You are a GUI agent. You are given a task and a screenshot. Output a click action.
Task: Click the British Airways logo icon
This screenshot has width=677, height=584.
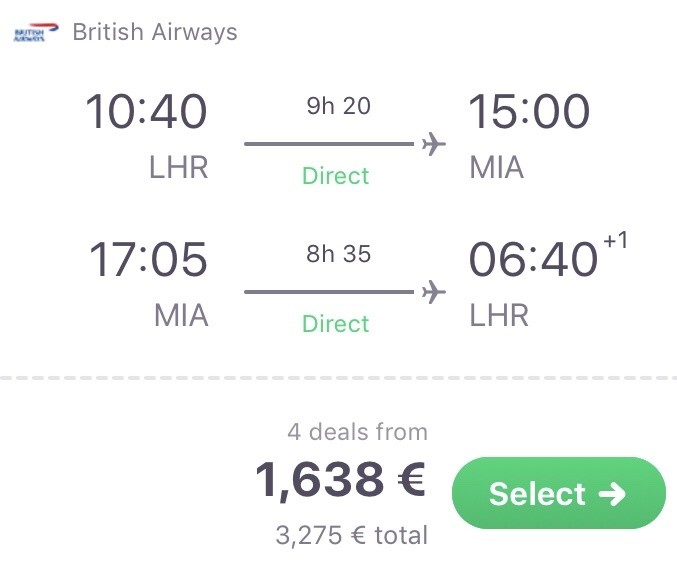[30, 33]
